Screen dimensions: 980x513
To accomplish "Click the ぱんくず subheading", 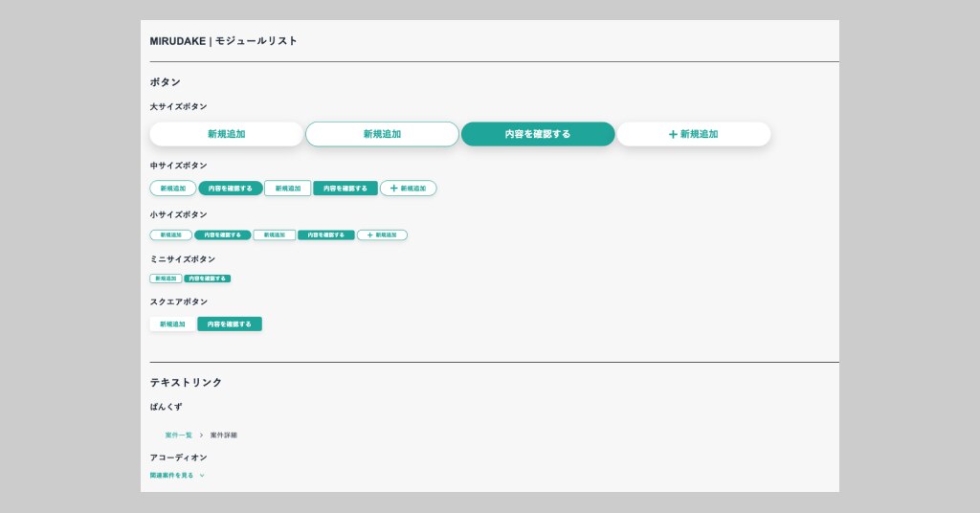I will tap(166, 407).
